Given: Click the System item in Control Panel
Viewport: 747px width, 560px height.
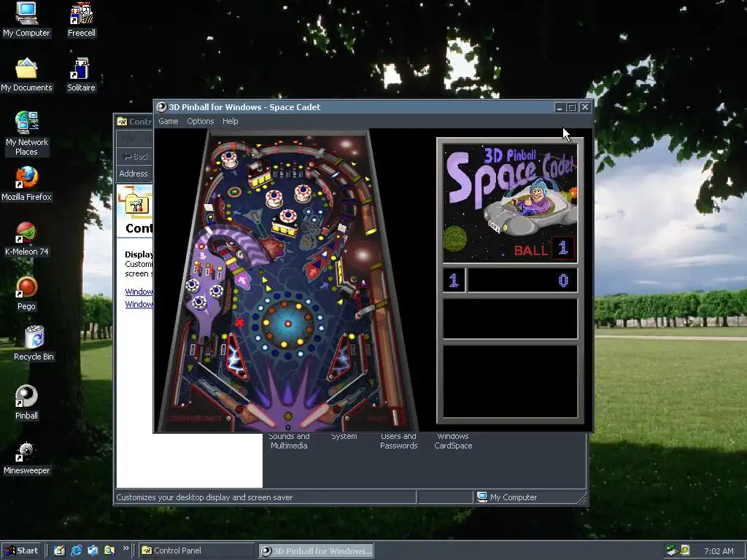Looking at the screenshot, I should click(x=344, y=437).
